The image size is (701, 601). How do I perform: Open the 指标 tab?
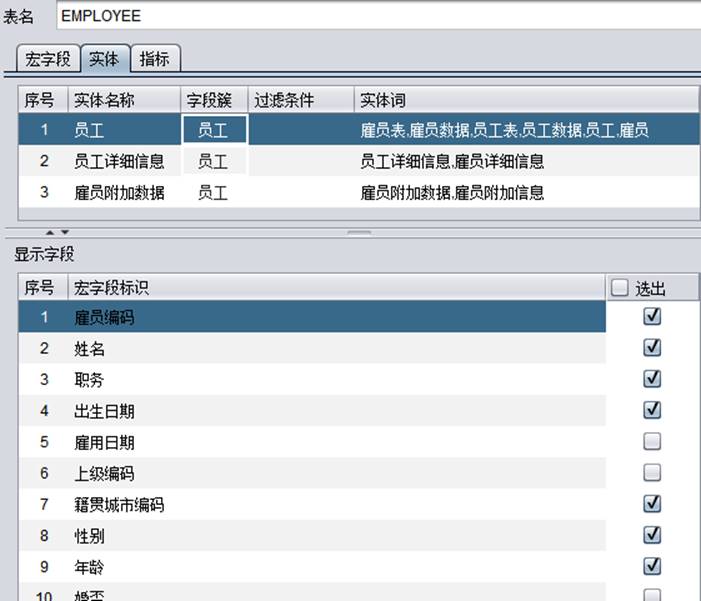pyautogui.click(x=154, y=59)
